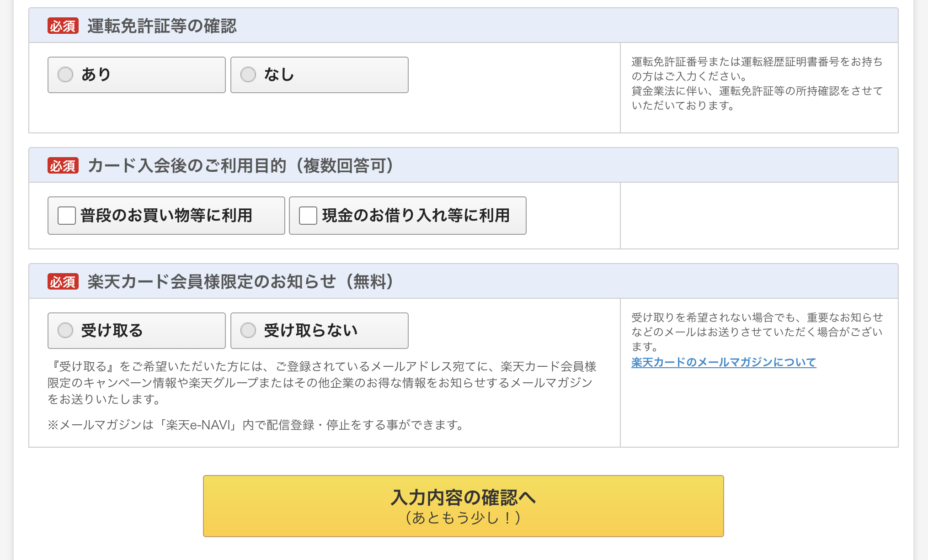Click 必須 badge beside 運転免許証等の確認
928x560 pixels.
[x=63, y=26]
